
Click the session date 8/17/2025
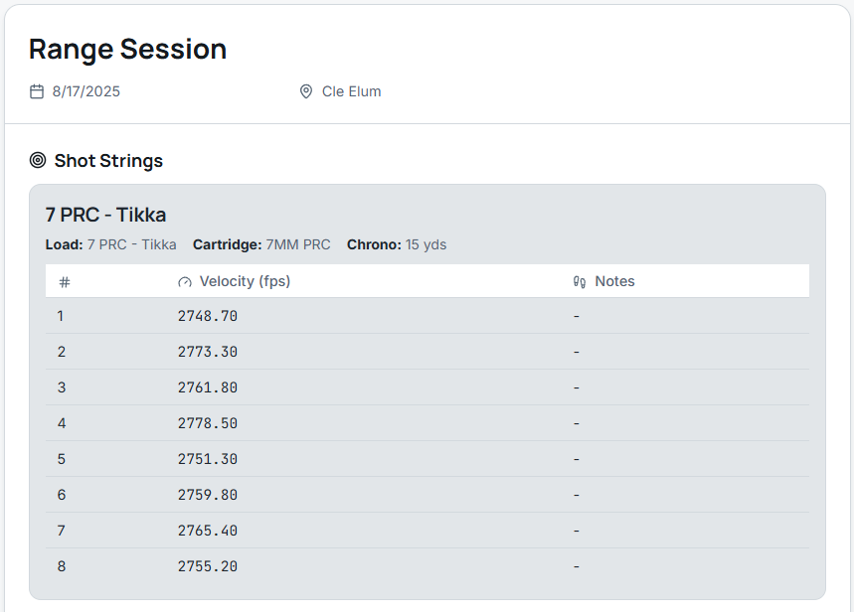coord(86,91)
